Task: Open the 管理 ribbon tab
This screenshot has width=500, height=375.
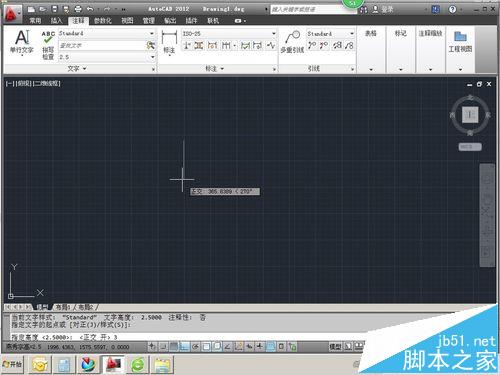Action: coord(148,21)
